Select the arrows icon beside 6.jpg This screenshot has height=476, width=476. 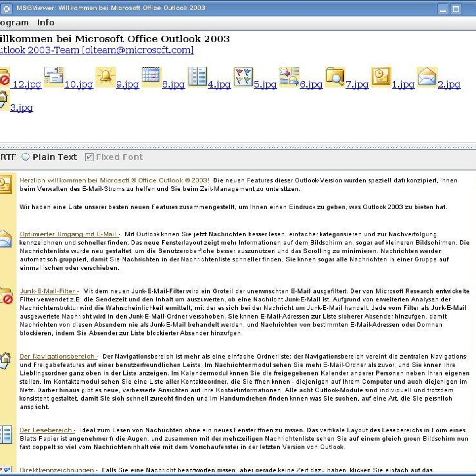[x=290, y=77]
